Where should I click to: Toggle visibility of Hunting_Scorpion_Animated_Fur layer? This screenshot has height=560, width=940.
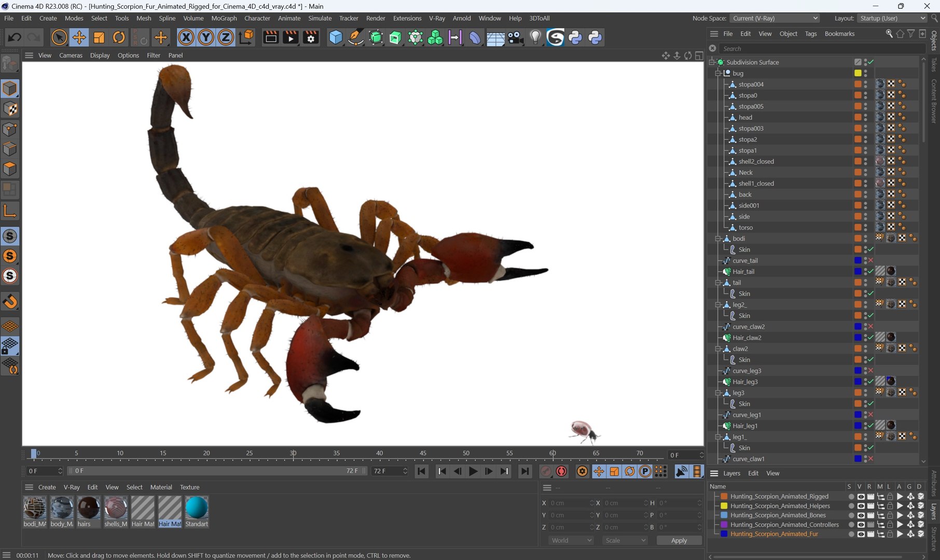(861, 534)
